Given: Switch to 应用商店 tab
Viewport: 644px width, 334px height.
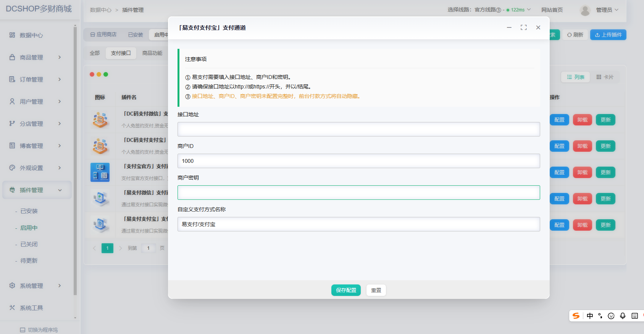Looking at the screenshot, I should pos(103,35).
